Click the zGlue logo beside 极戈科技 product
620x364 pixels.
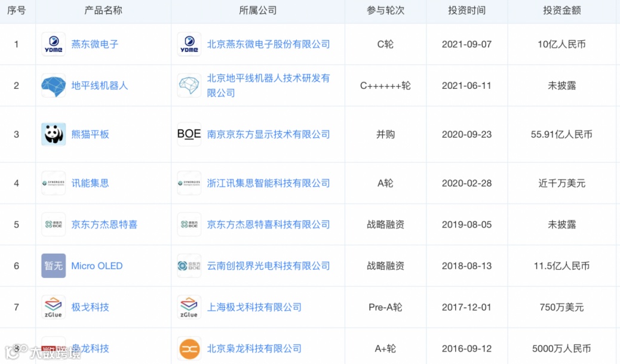pyautogui.click(x=53, y=307)
